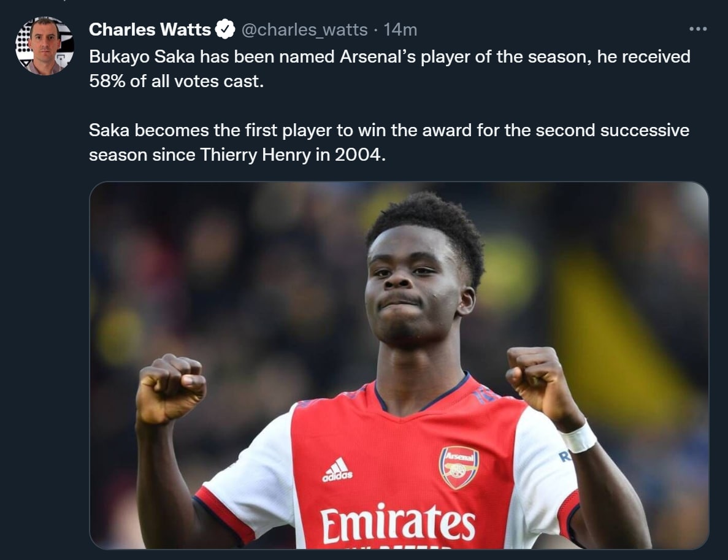Open the Charles Watts display name link
Viewport: 728px width, 560px height.
pos(150,29)
